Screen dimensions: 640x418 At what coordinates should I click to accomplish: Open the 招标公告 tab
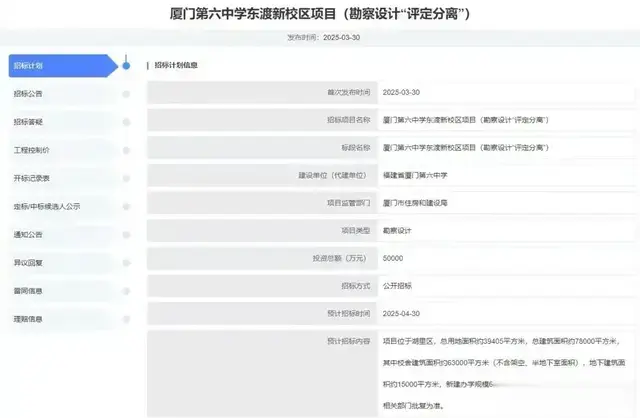tap(63, 94)
